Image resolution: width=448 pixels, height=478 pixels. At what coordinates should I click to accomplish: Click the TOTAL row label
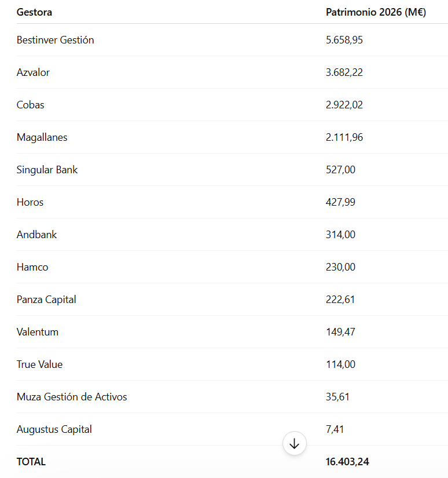coord(31,462)
